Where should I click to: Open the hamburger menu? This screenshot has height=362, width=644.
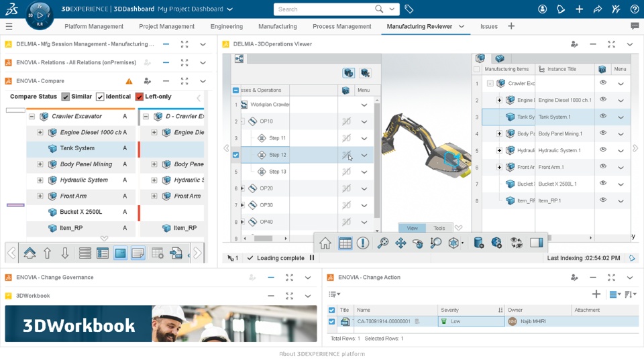pos(9,26)
